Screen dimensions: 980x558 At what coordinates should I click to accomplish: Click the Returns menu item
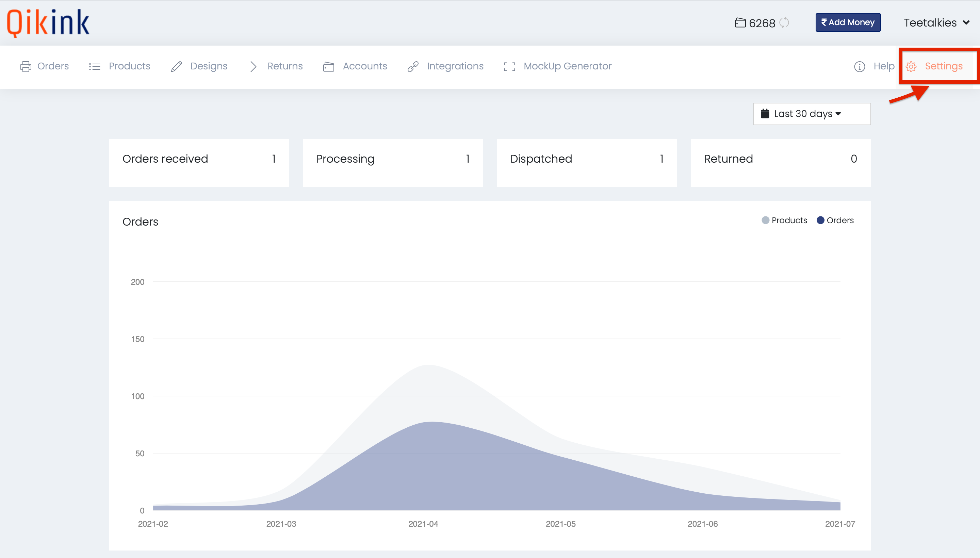pos(285,66)
